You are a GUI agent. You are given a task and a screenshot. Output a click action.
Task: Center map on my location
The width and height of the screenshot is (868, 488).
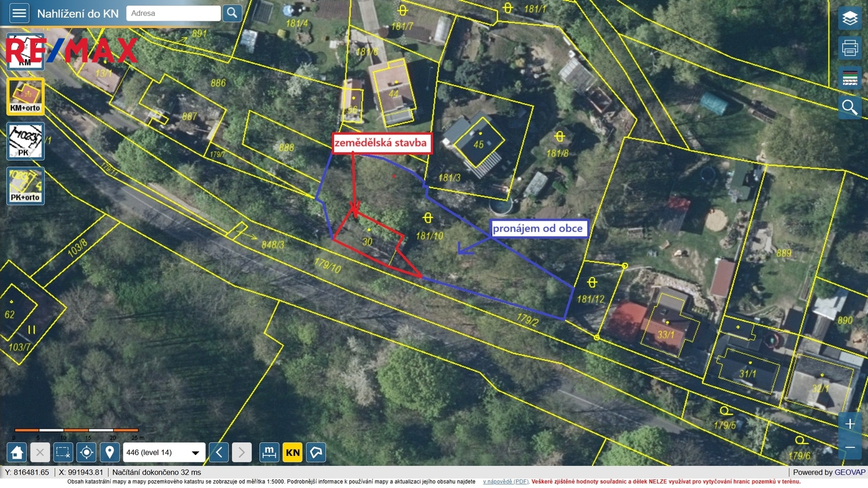click(86, 452)
